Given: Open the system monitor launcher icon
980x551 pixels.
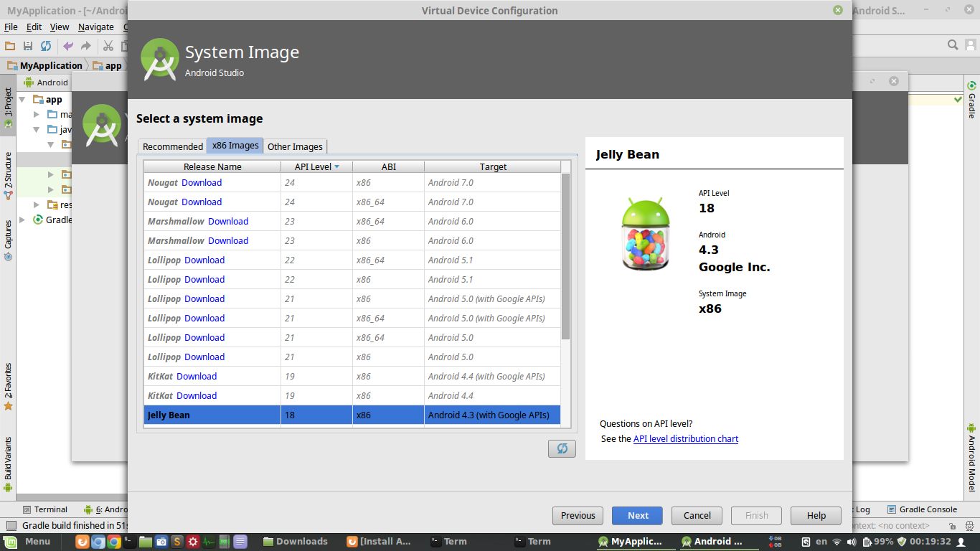Looking at the screenshot, I should pos(209,542).
